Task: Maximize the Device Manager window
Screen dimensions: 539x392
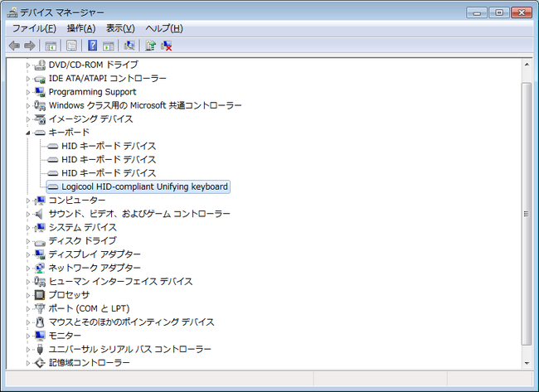Action: tap(499, 12)
